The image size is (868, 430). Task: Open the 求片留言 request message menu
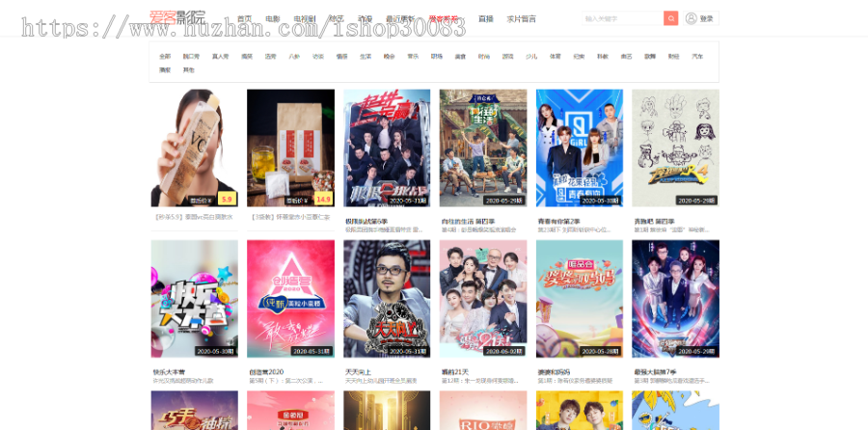click(x=521, y=19)
